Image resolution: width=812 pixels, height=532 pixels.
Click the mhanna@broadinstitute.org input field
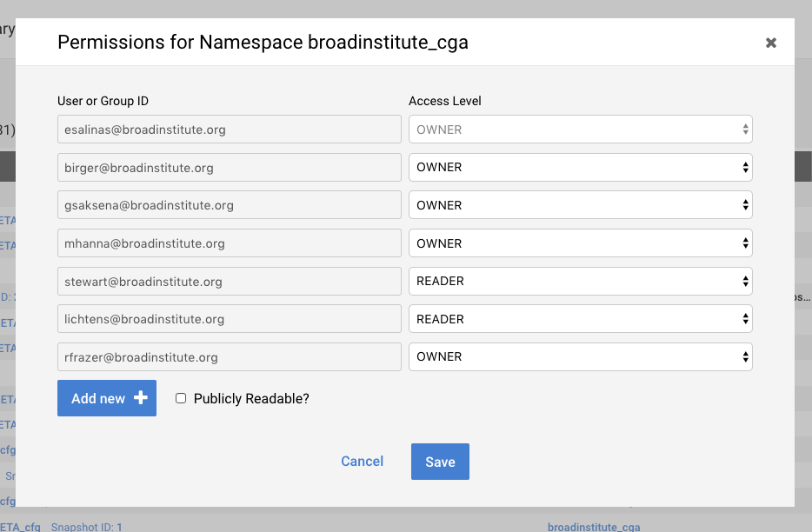(229, 243)
